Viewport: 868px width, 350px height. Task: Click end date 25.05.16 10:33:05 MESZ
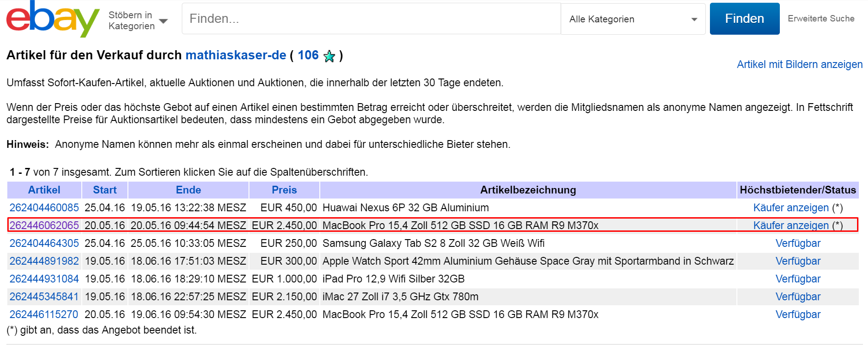[188, 243]
